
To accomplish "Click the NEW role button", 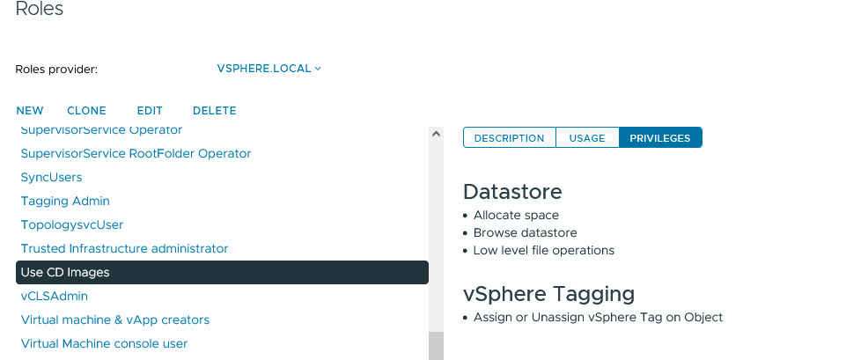I will pyautogui.click(x=30, y=111).
